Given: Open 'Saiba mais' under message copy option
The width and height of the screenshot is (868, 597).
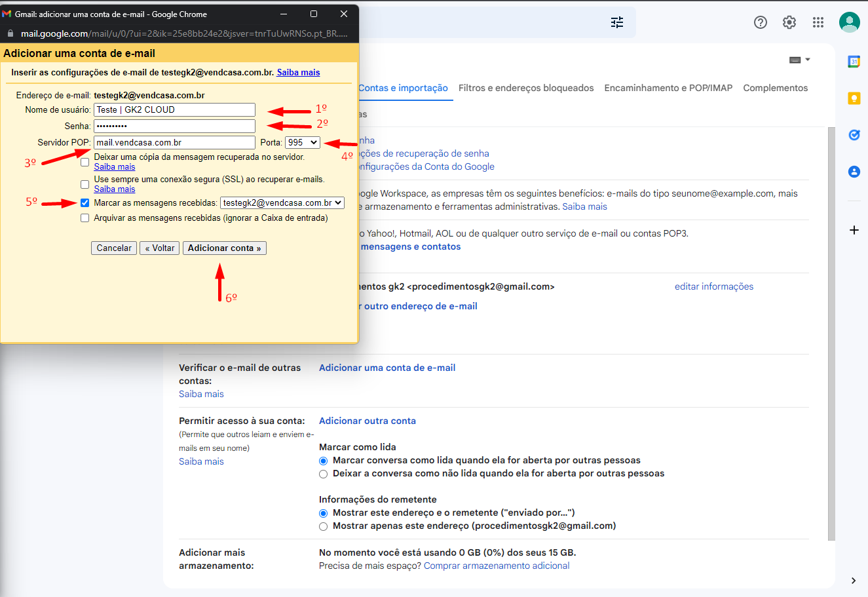Looking at the screenshot, I should point(115,167).
